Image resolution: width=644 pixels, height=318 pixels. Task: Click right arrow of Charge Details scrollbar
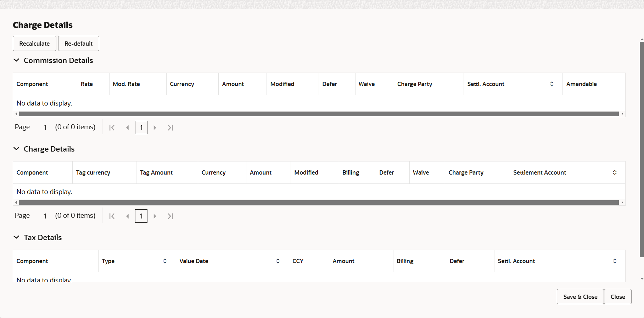(x=622, y=202)
